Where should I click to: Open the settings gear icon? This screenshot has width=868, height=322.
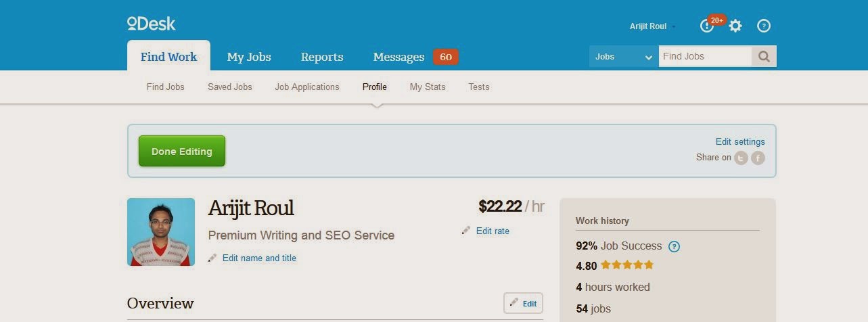point(735,26)
